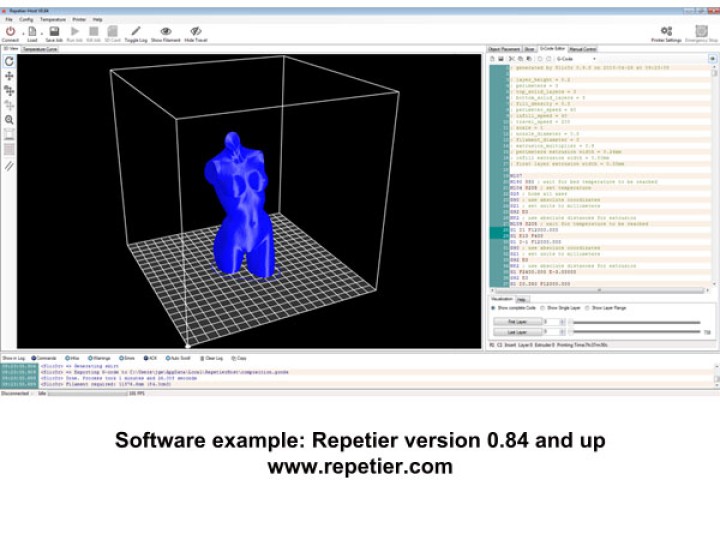This screenshot has width=720, height=540.
Task: Select the rotate view tool
Action: [9, 62]
